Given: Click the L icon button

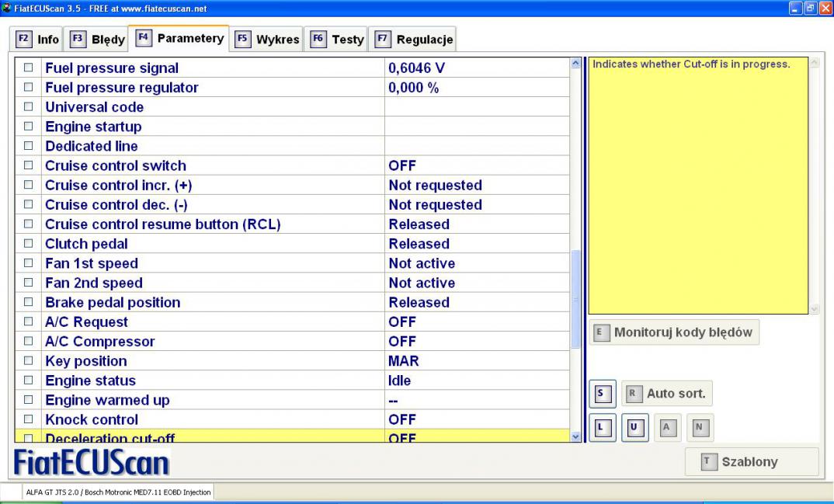Looking at the screenshot, I should pos(602,427).
